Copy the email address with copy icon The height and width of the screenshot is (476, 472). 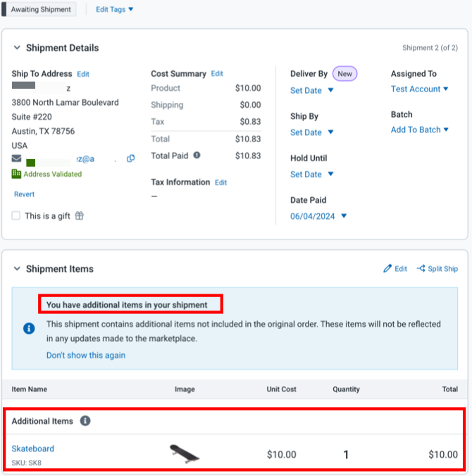click(x=131, y=158)
